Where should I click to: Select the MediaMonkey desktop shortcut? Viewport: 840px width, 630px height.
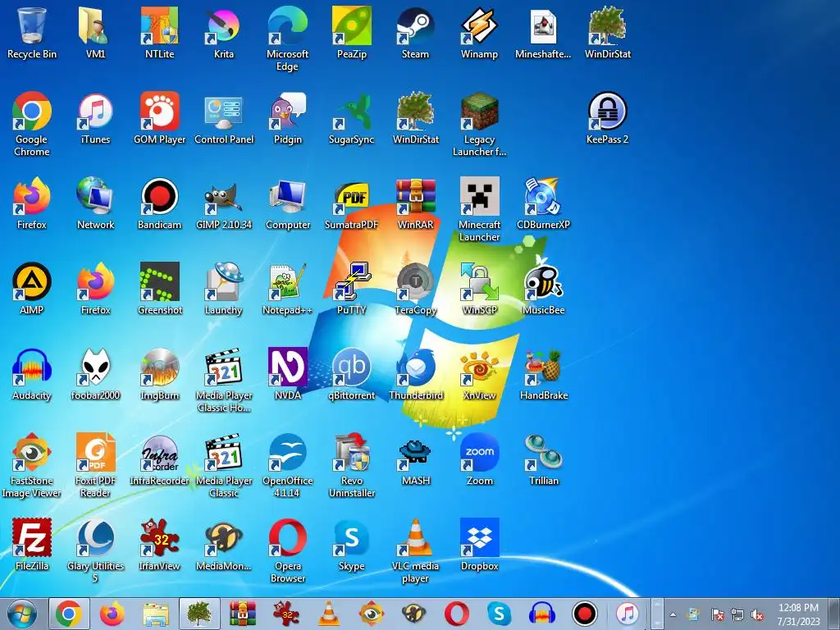pyautogui.click(x=223, y=545)
